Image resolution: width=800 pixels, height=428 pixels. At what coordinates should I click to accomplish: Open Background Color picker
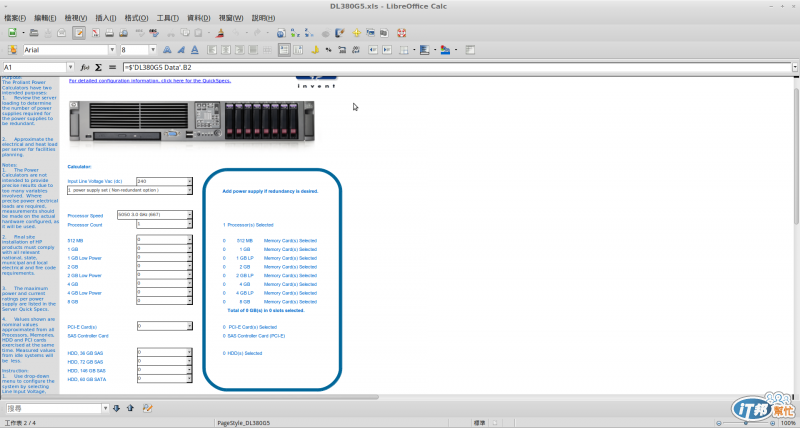[424, 49]
